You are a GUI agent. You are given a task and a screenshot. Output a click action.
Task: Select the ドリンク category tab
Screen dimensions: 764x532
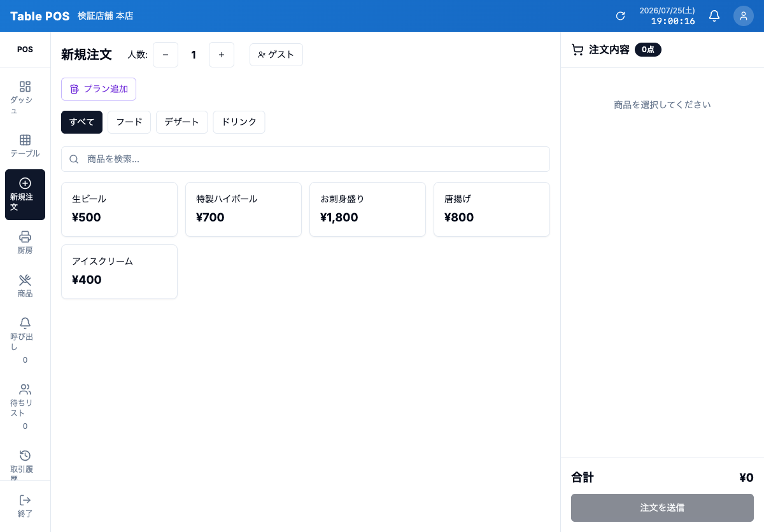[x=239, y=122]
